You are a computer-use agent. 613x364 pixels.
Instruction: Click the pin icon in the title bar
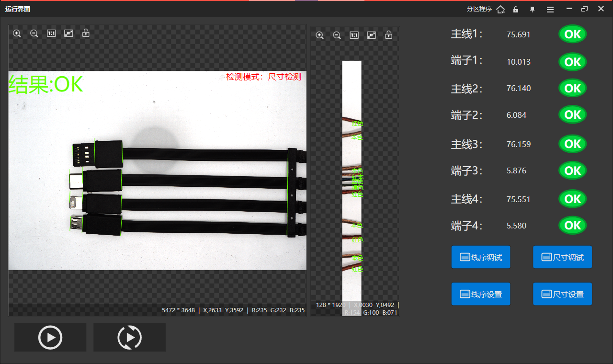[x=532, y=9]
